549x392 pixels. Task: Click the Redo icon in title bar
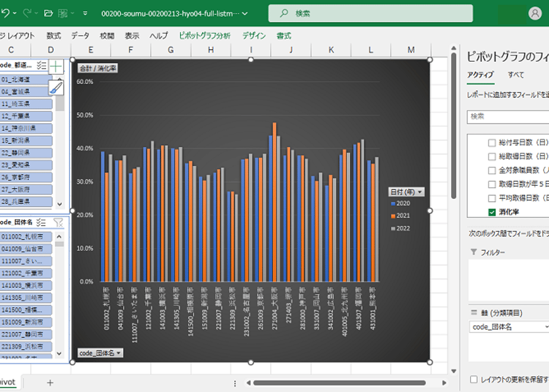click(27, 13)
